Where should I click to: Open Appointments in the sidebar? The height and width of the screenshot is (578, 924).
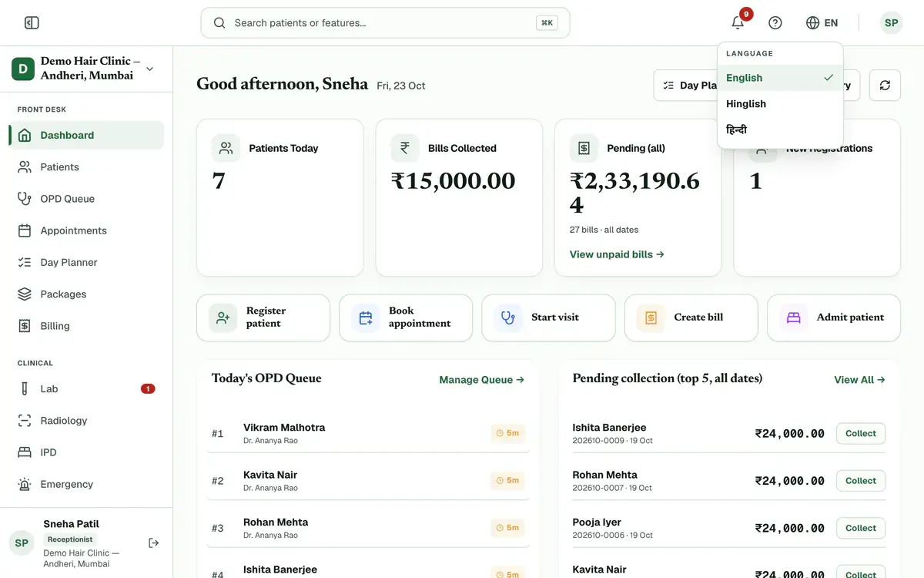coord(86,230)
